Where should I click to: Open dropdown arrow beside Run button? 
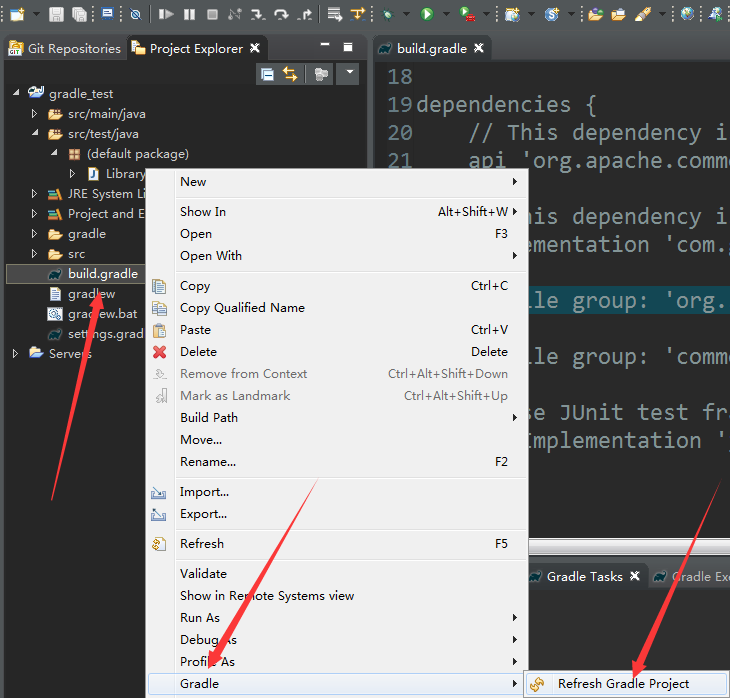point(446,14)
